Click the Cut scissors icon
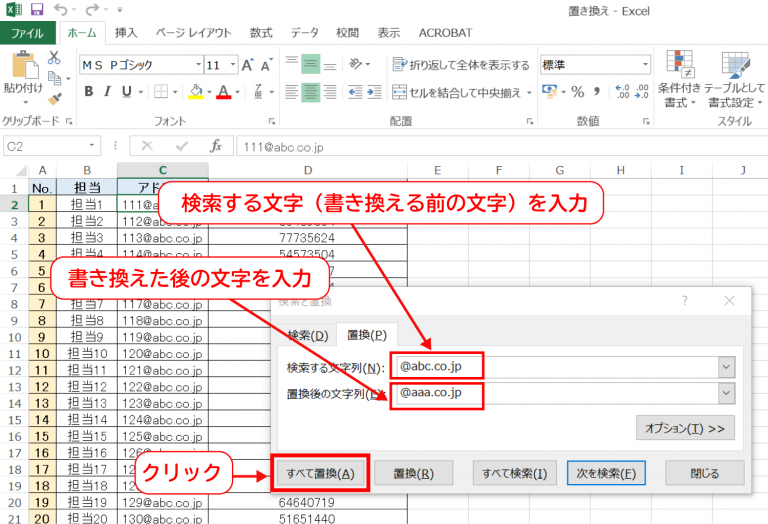This screenshot has height=524, width=768. point(54,58)
